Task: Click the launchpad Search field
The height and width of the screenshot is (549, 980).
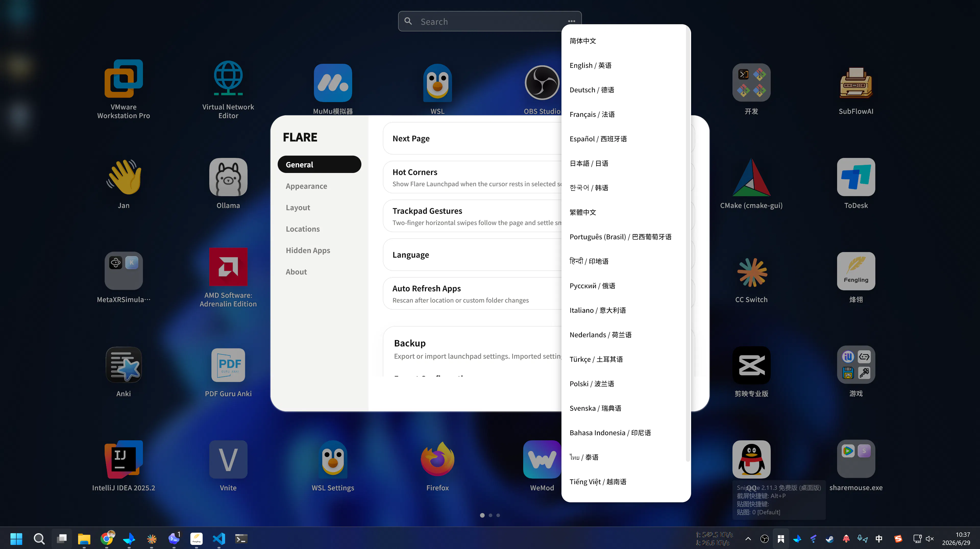Action: (x=490, y=21)
